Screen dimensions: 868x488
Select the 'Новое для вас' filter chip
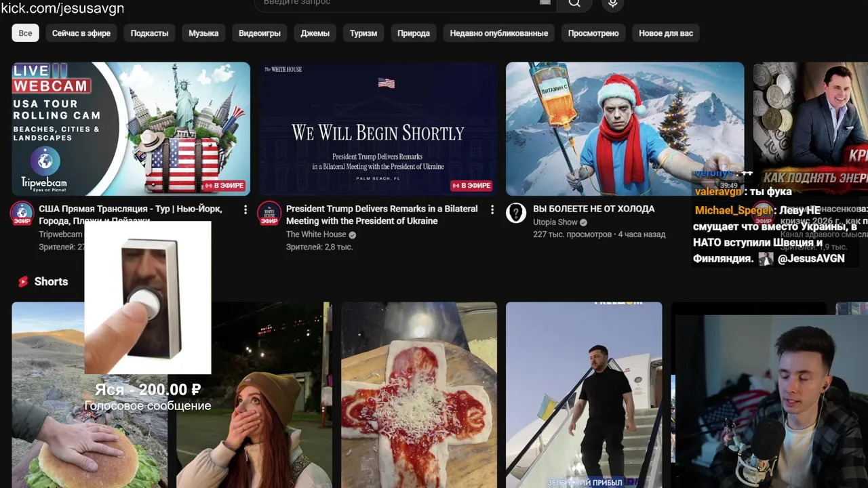666,33
